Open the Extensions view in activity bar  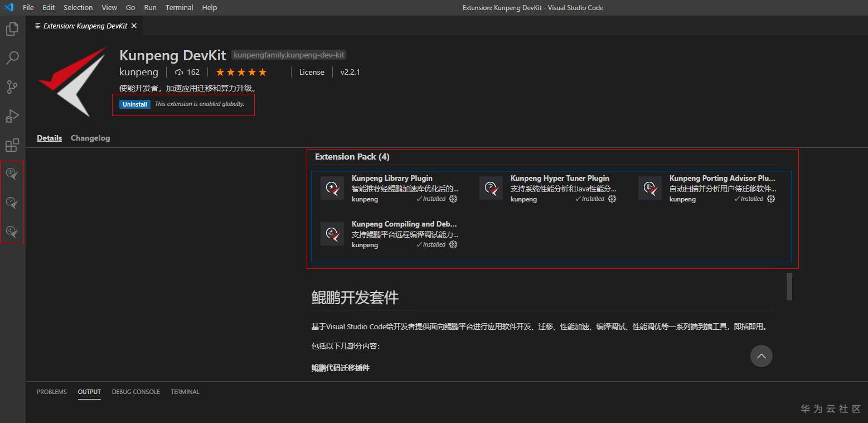pos(12,146)
